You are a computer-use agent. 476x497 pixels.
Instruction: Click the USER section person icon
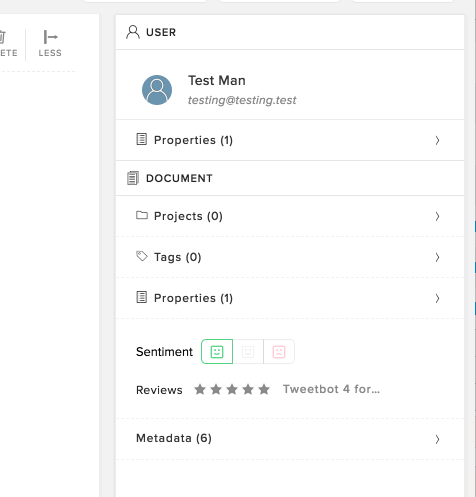[x=133, y=32]
